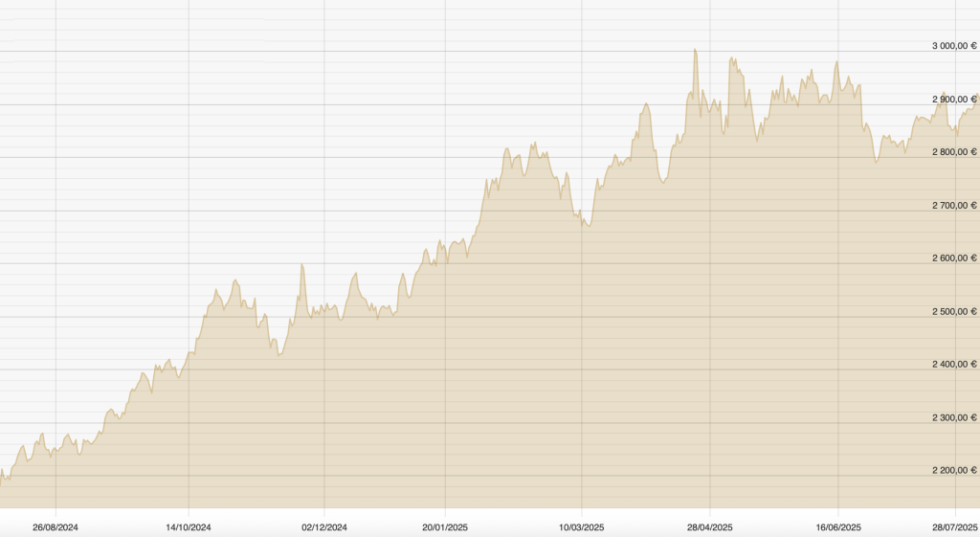Click the 2 200,00 € price label
980x537 pixels.
tap(954, 470)
